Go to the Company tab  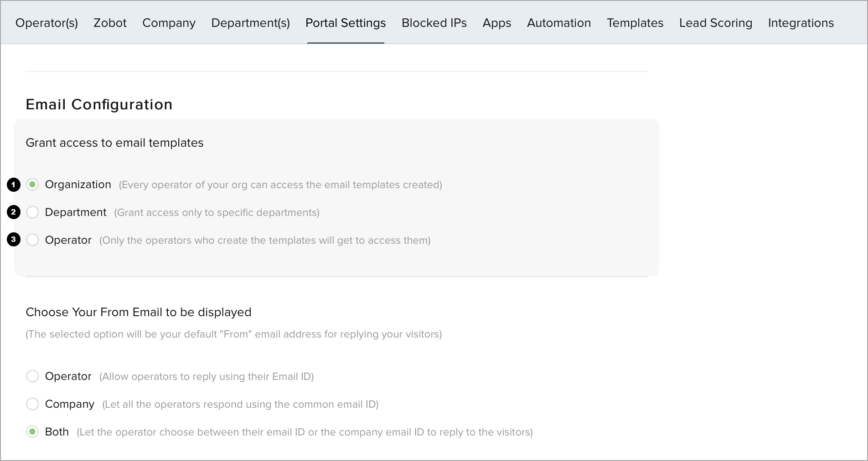[169, 23]
